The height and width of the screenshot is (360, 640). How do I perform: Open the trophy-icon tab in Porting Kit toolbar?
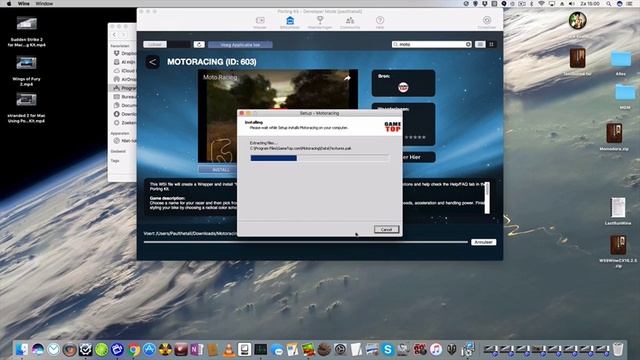320,22
